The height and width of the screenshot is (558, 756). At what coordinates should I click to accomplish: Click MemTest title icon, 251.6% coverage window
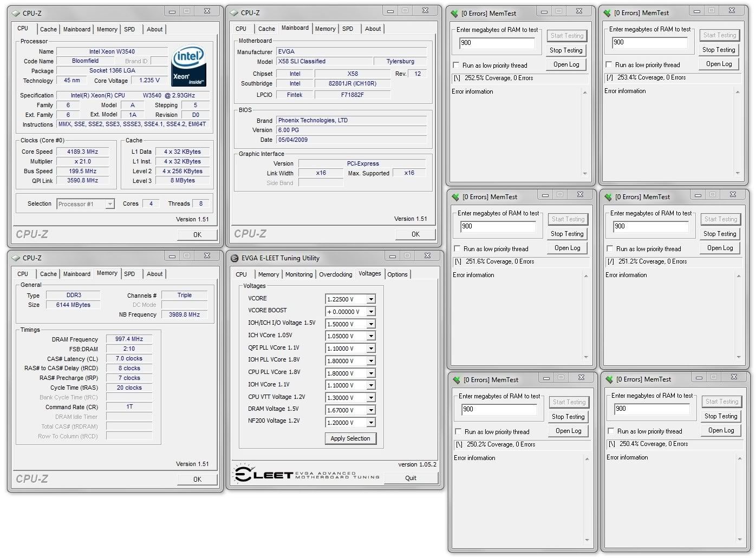click(x=456, y=196)
